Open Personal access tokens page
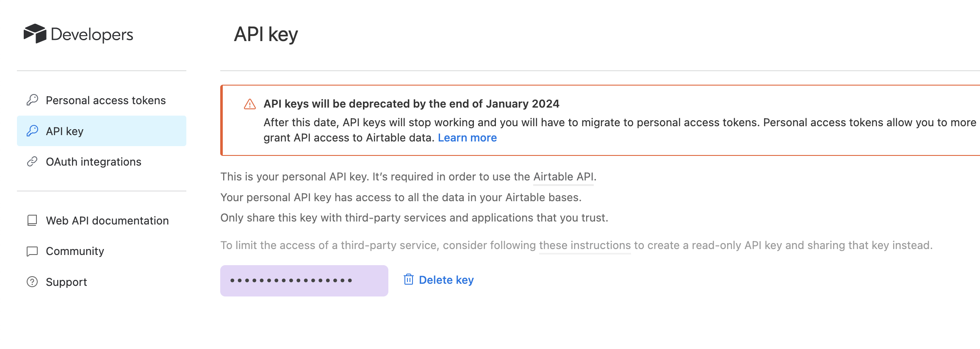The height and width of the screenshot is (349, 980). tap(102, 100)
